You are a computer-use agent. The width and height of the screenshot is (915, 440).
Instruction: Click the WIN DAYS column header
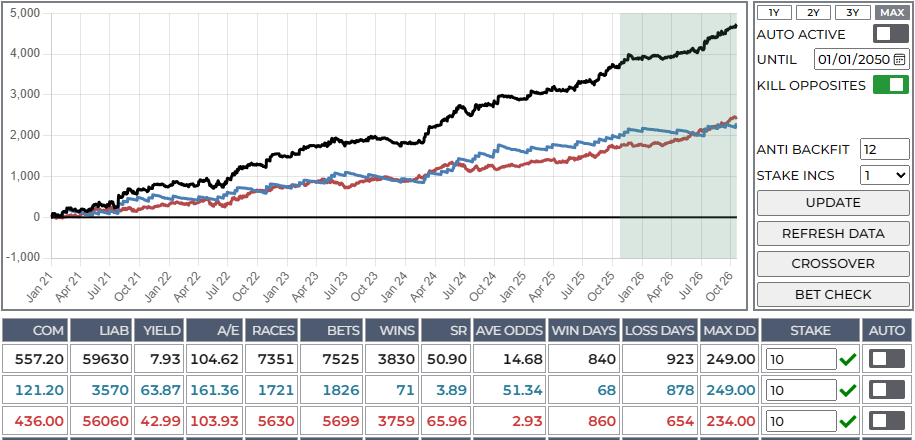tap(584, 330)
